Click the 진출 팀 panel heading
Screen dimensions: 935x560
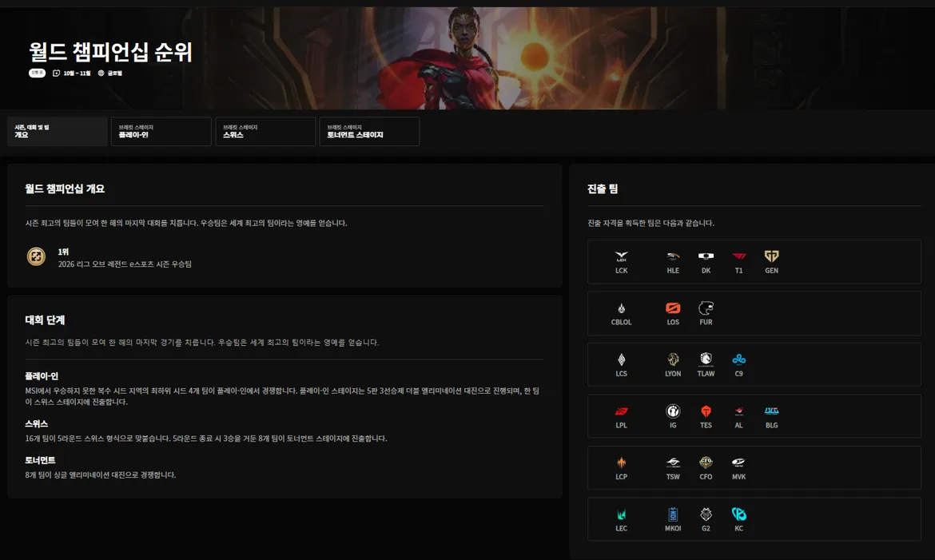(x=603, y=189)
